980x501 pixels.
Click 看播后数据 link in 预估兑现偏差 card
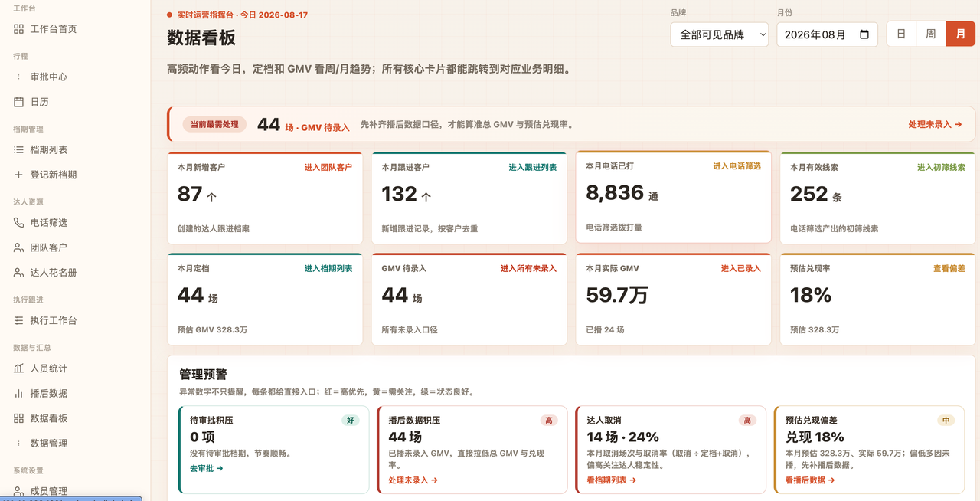pyautogui.click(x=810, y=480)
